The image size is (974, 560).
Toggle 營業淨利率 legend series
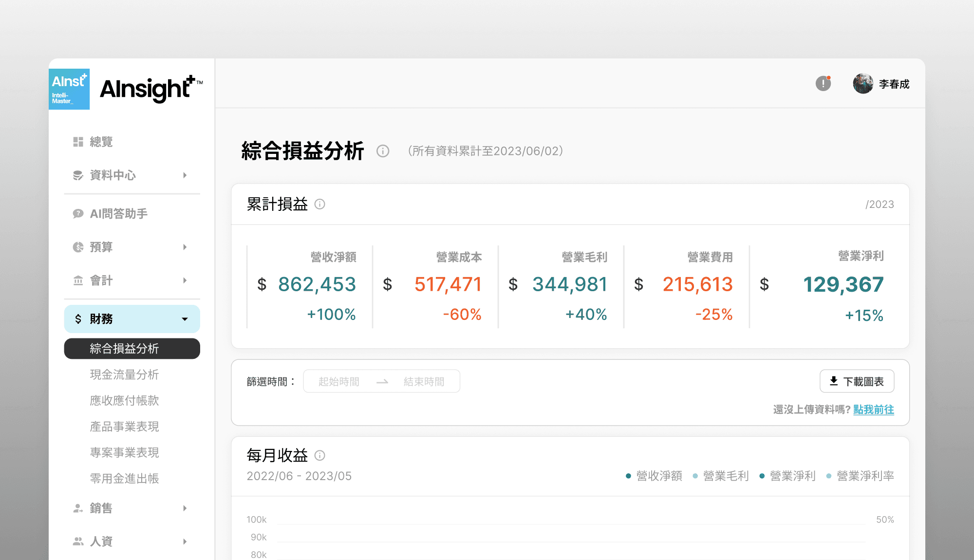[865, 476]
